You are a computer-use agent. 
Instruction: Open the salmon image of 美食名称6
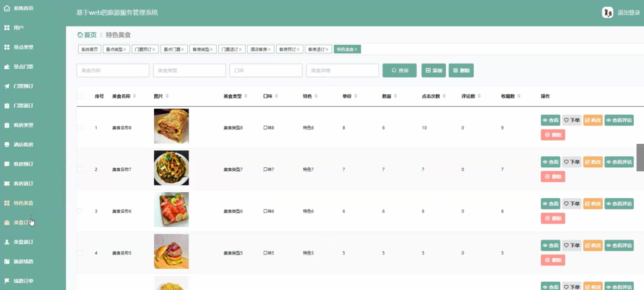coord(171,210)
